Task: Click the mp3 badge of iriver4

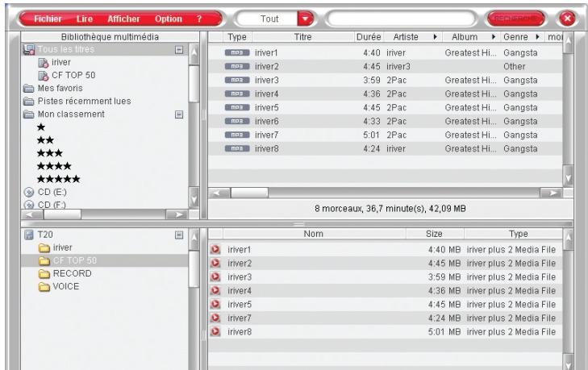Action: [237, 94]
